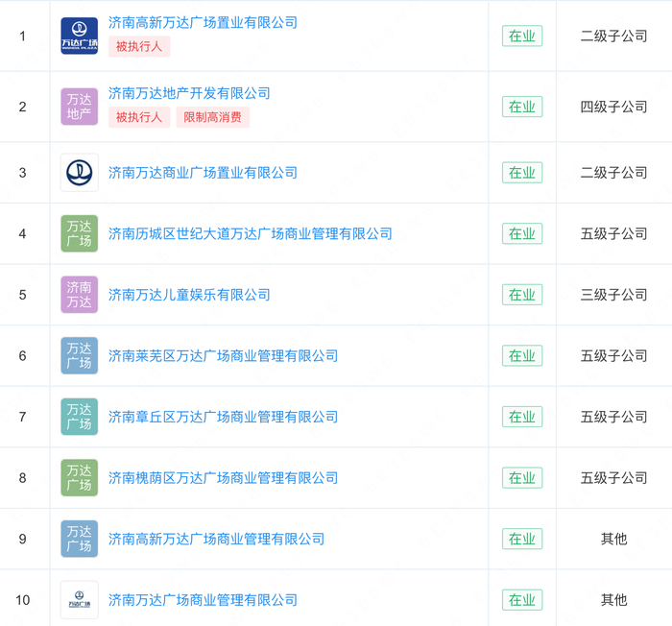The image size is (672, 626).
Task: Click the round Wanda logo for 济南万达商业广场置业
Action: coord(79,173)
